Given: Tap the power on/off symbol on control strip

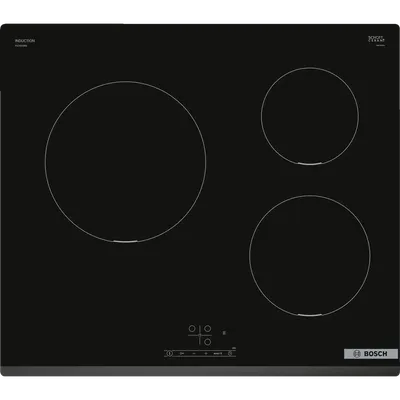Looking at the screenshot, I should pos(170,353).
